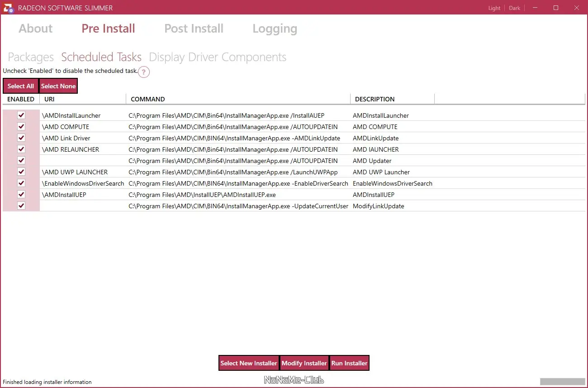Select the \EnableWindowsDriverSearch URI cell
The image size is (588, 388).
pos(83,183)
